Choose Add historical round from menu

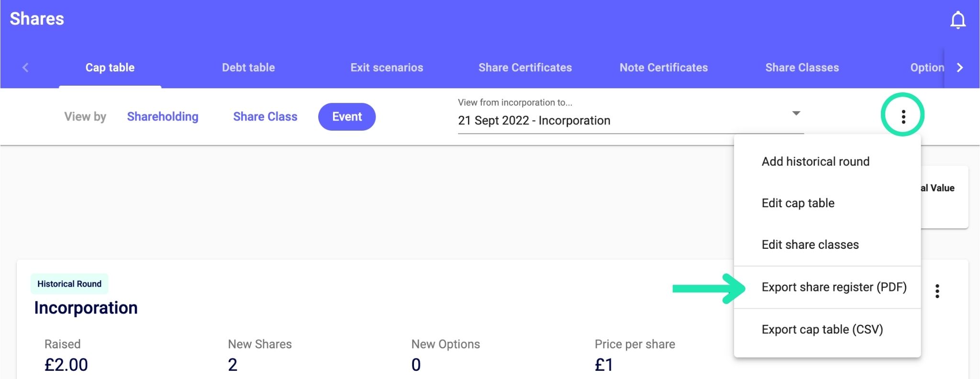[x=815, y=162]
